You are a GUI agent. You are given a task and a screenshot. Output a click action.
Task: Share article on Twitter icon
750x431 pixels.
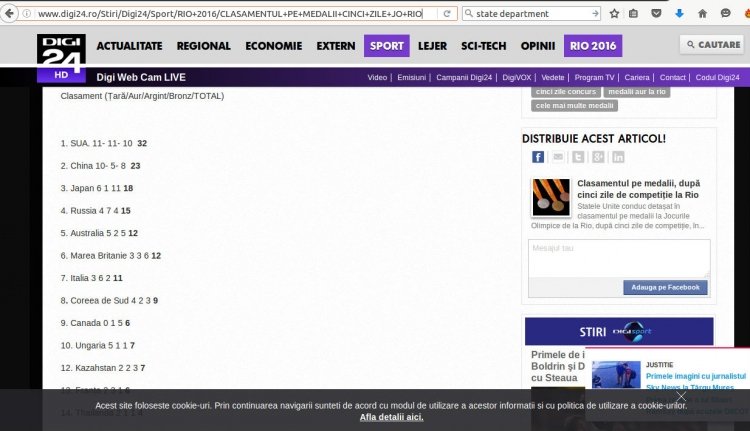578,157
